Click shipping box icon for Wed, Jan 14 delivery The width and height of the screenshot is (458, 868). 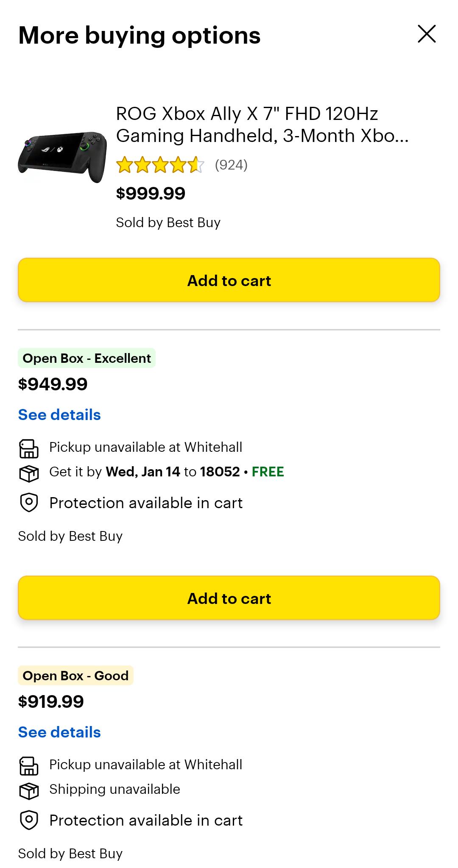pyautogui.click(x=29, y=473)
